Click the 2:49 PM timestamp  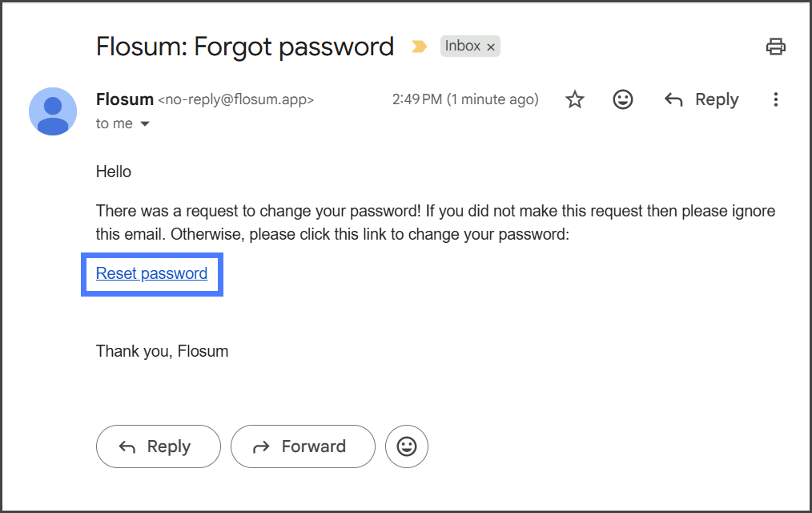click(464, 99)
